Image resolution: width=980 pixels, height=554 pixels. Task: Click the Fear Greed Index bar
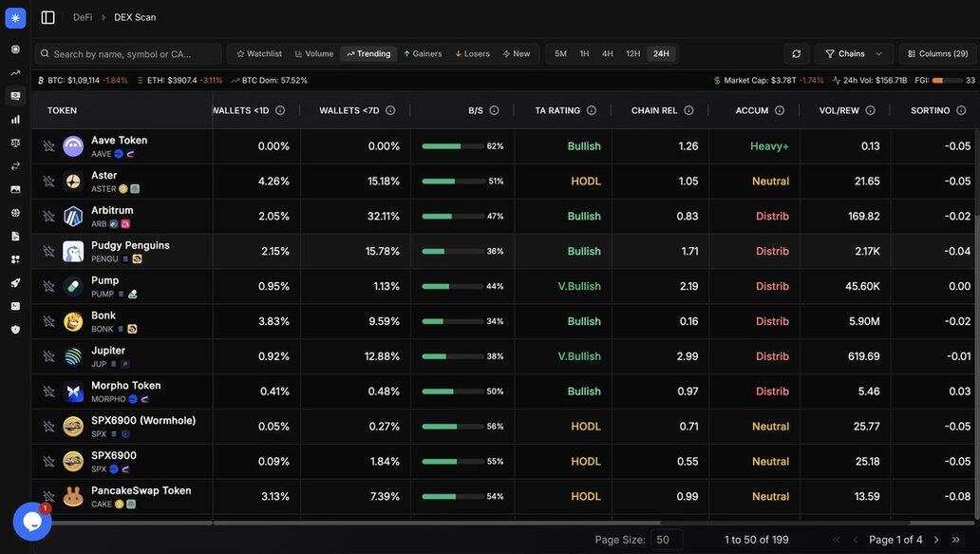(x=948, y=81)
